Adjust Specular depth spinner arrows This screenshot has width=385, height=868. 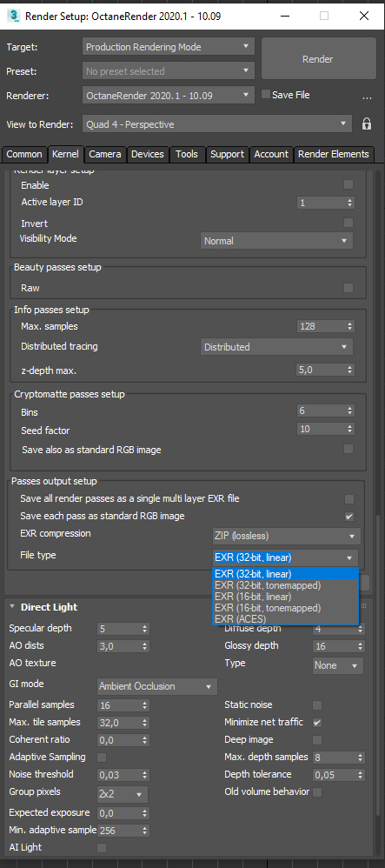(x=145, y=629)
